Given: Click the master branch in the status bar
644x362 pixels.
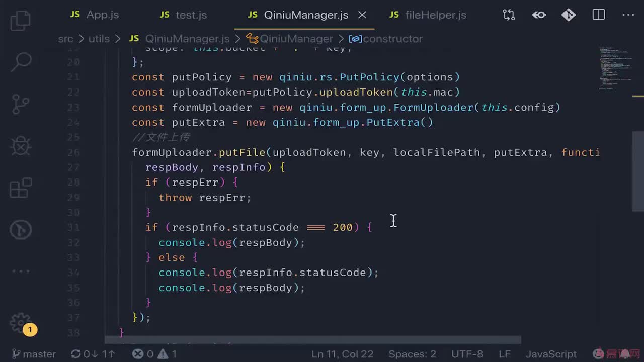Looking at the screenshot, I should (33, 354).
